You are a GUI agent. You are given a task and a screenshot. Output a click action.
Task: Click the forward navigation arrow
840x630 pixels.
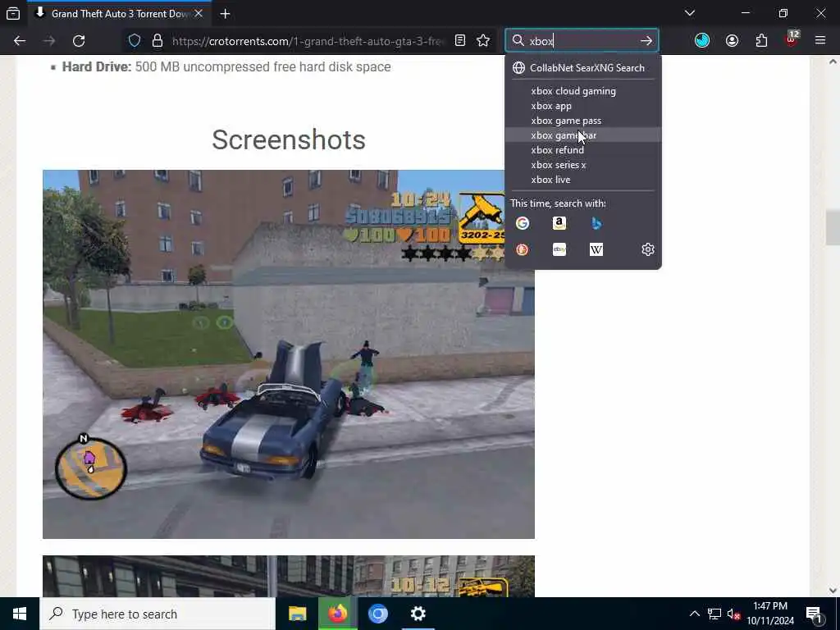click(x=49, y=41)
